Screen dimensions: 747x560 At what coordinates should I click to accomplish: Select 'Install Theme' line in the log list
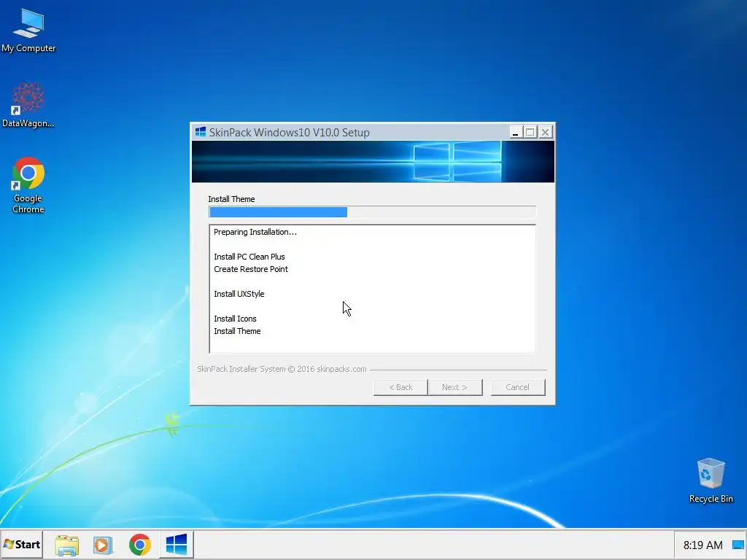click(237, 331)
